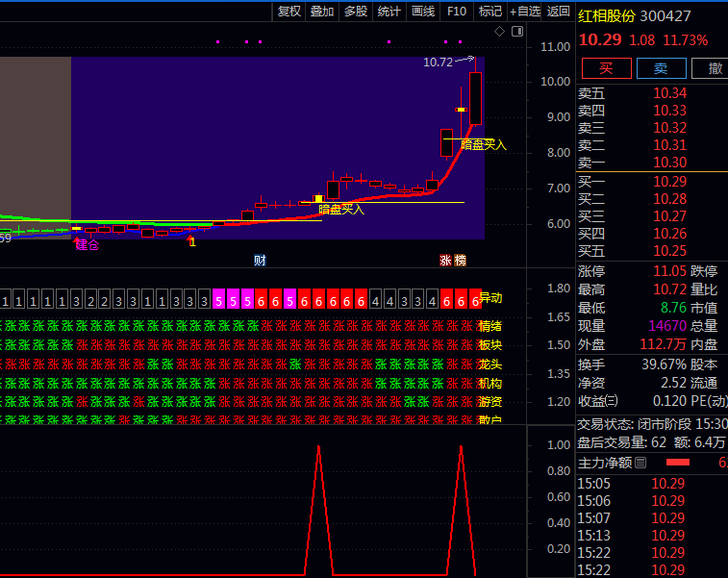Screen dimensions: 728x578
Task: Click the 情绪 indicator row label
Action: tap(490, 326)
